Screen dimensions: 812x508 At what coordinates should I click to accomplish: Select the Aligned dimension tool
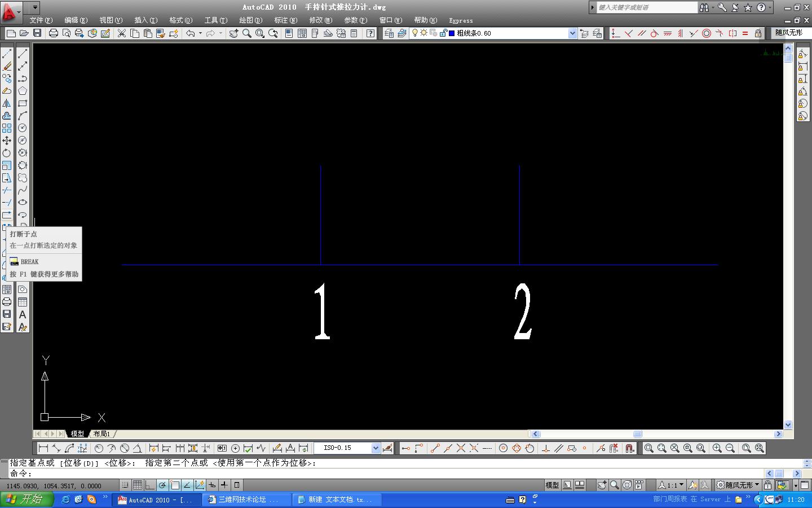click(x=56, y=448)
